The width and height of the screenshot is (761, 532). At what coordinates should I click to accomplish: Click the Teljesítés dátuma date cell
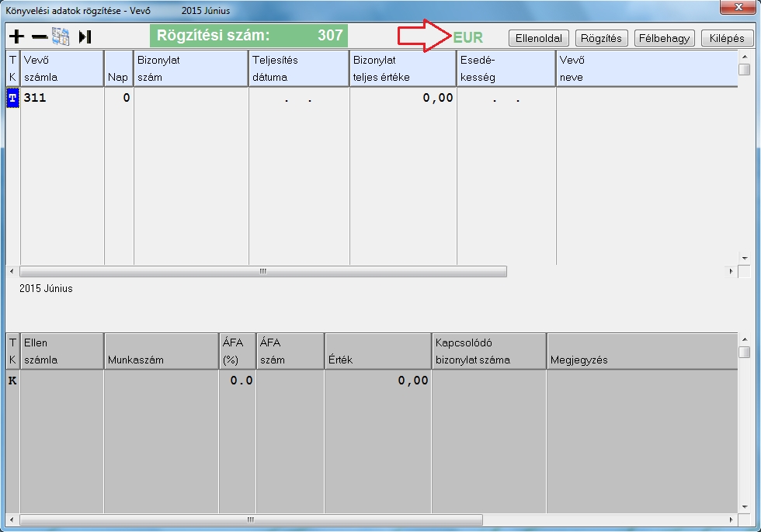(x=299, y=99)
